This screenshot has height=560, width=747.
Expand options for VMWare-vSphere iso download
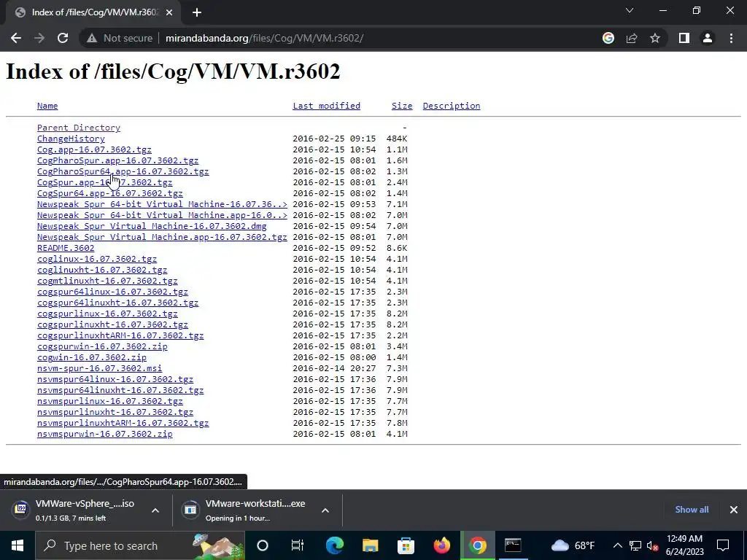click(155, 510)
